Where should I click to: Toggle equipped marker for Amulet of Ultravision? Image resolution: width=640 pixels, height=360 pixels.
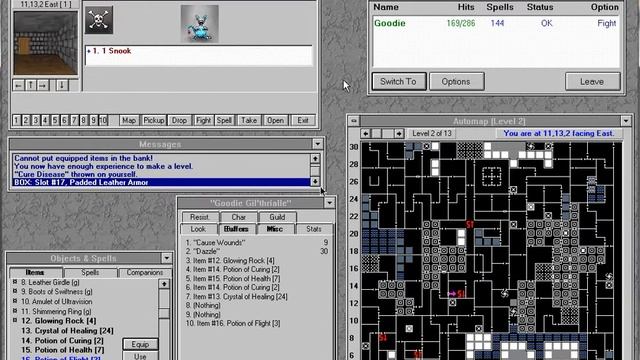tap(15, 301)
